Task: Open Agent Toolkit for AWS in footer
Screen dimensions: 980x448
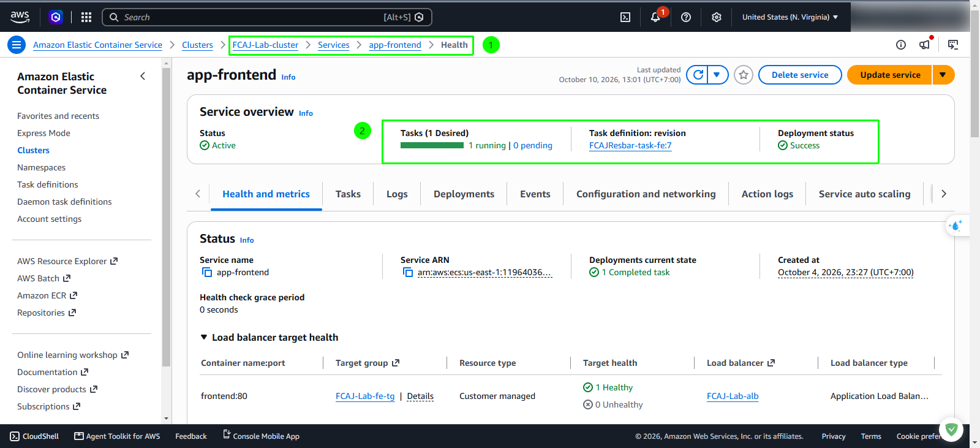Action: pos(117,436)
